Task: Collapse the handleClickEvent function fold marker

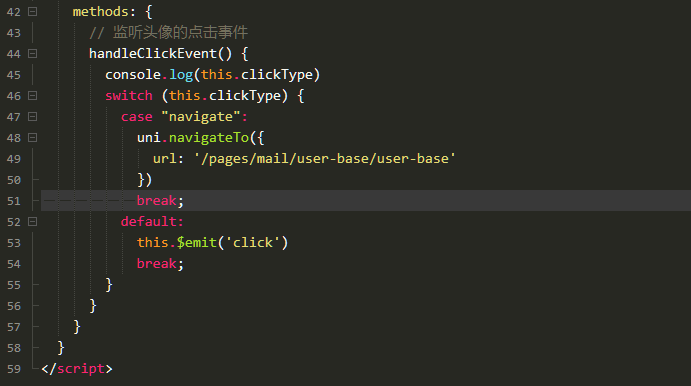Action: [33, 54]
